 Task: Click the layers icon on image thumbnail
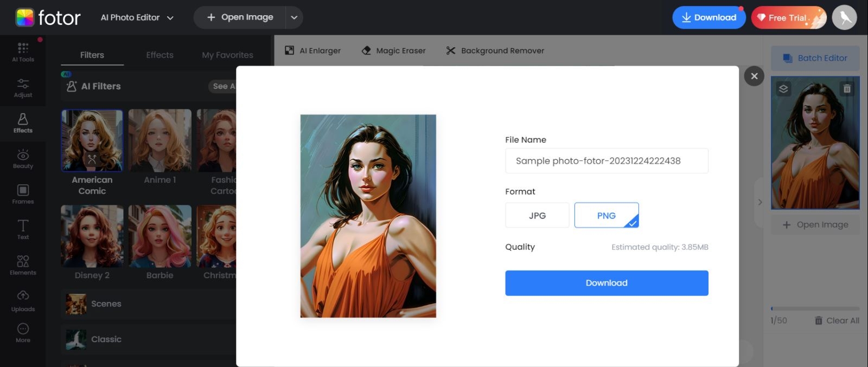783,89
